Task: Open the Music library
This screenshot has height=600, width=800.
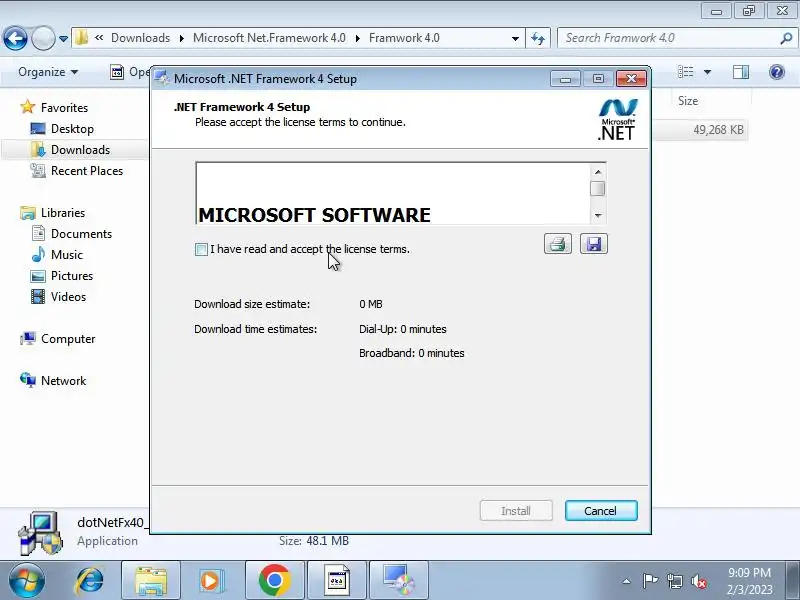Action: [66, 255]
